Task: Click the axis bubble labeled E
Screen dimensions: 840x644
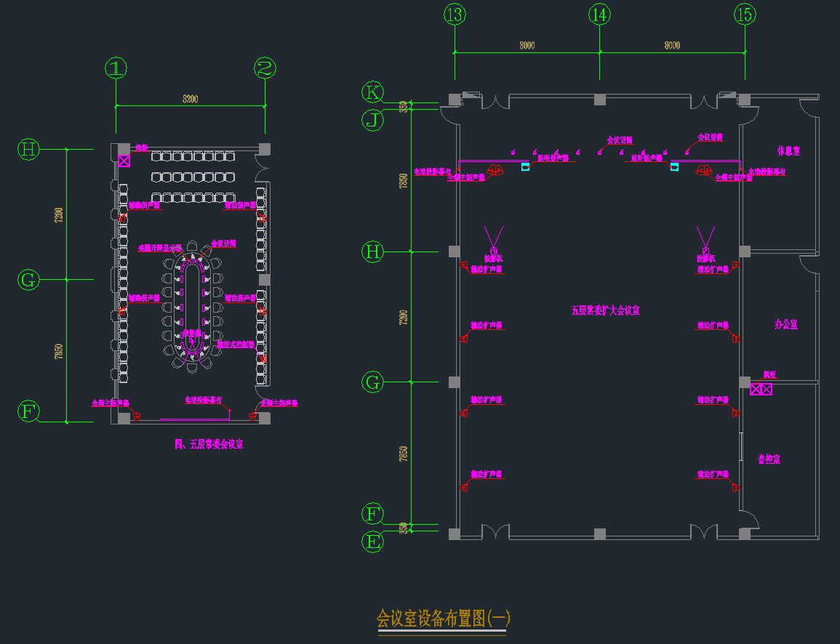Action: tap(373, 542)
